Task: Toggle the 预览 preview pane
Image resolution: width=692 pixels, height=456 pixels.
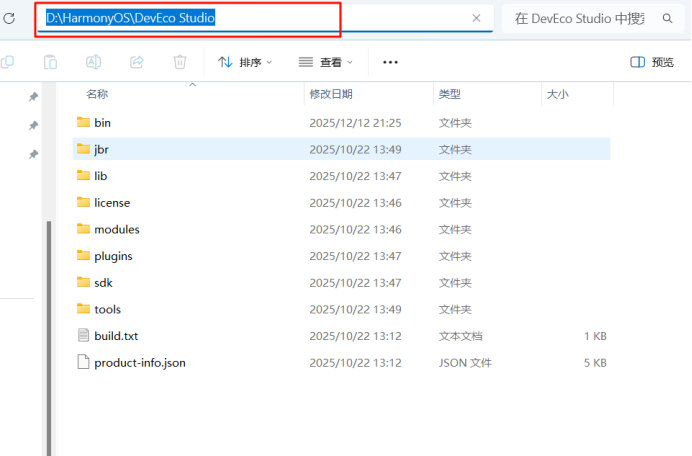Action: 652,62
